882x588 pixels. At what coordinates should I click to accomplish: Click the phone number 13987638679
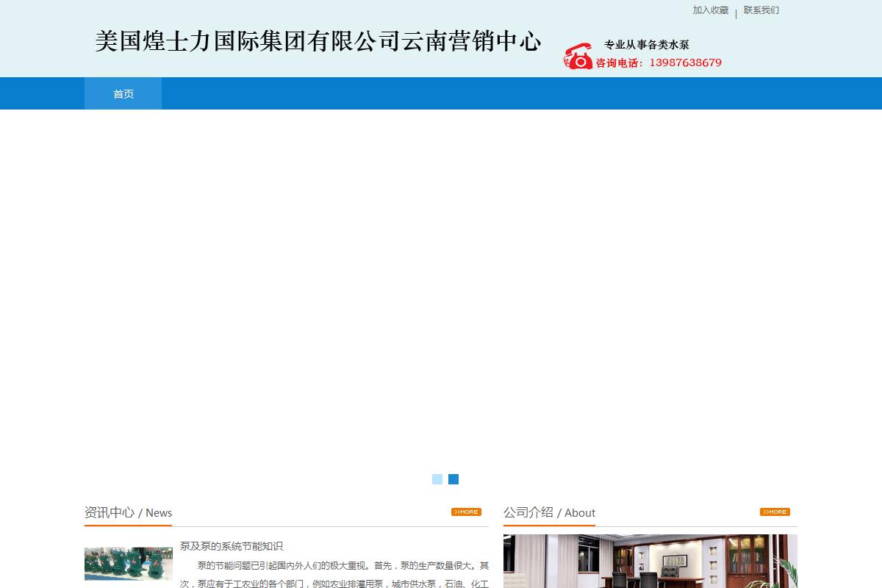[685, 63]
